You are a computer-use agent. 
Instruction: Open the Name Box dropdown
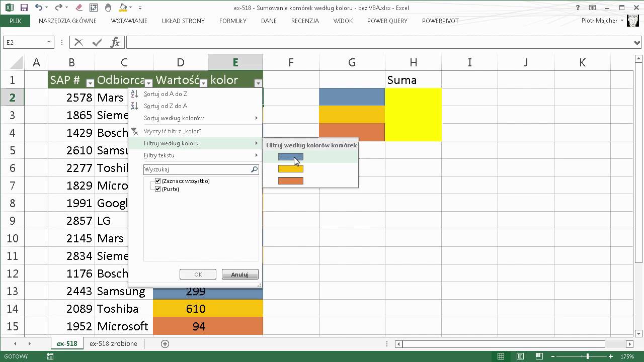coord(49,42)
